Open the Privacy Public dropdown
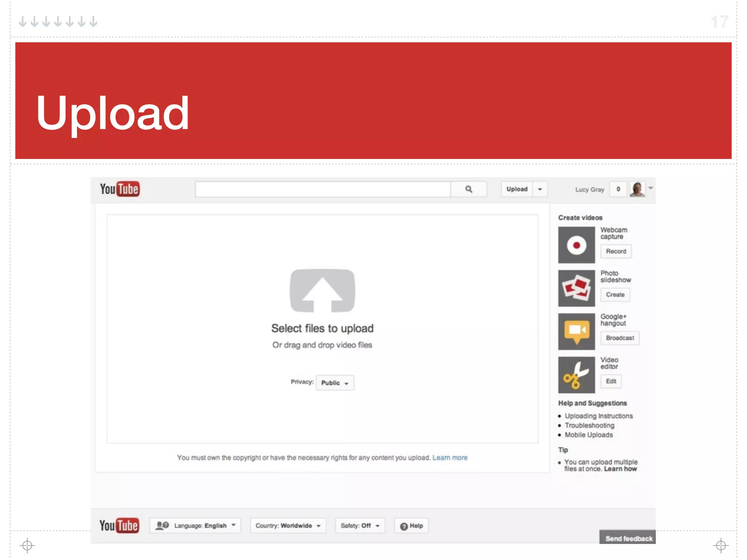Screen dimensions: 747x560 pyautogui.click(x=335, y=383)
